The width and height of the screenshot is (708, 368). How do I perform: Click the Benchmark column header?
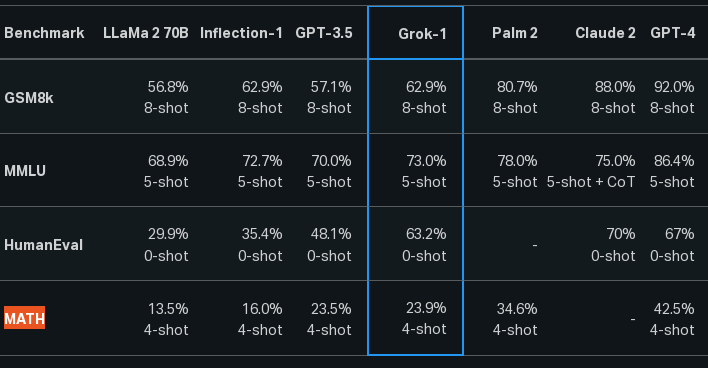[44, 33]
